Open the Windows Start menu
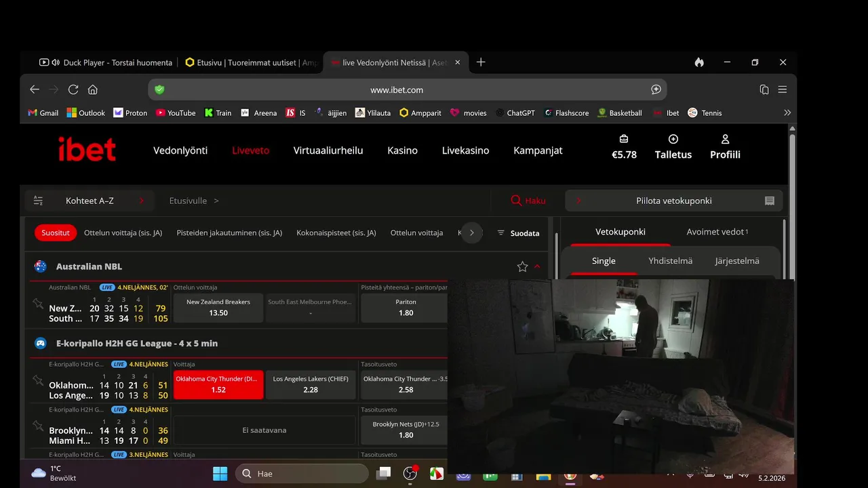This screenshot has width=868, height=488. click(x=220, y=474)
